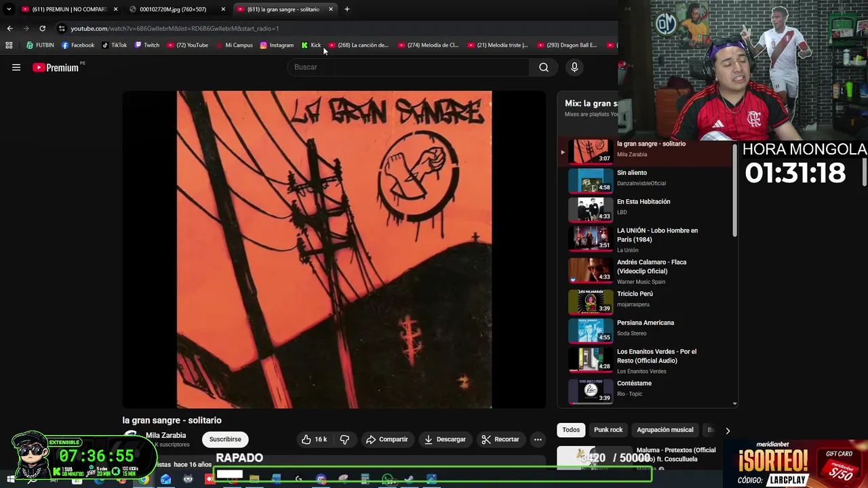Click the Descargar button
Image resolution: width=868 pixels, height=488 pixels.
pos(445,439)
